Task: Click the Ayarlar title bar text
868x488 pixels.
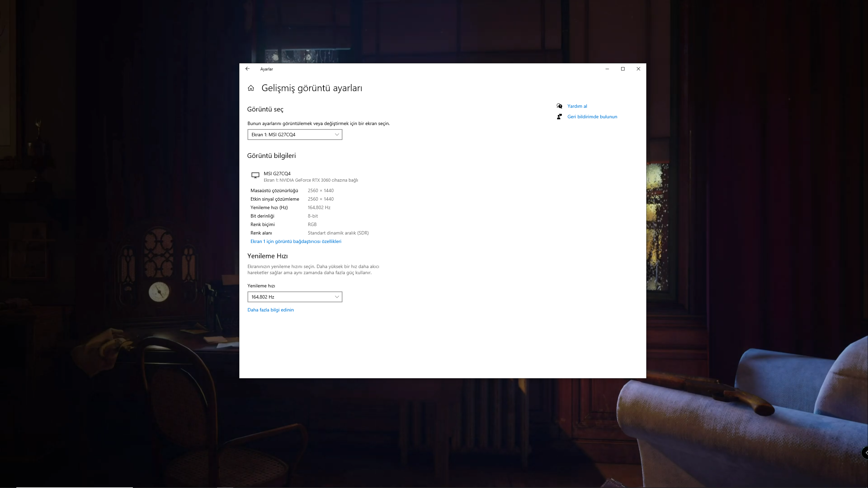Action: click(x=267, y=69)
